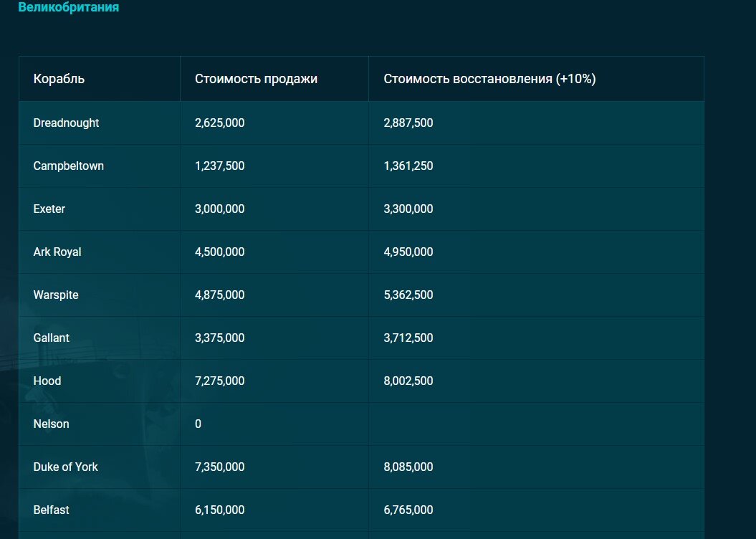Select the Корабль column header
This screenshot has height=539, width=756.
[x=59, y=79]
